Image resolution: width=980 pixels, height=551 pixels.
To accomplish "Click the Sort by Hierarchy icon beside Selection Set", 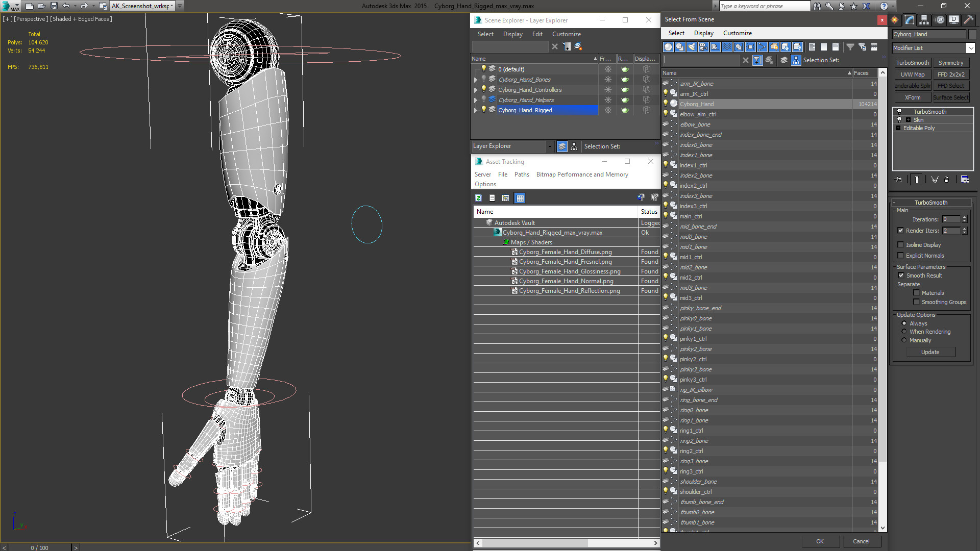I will click(x=796, y=60).
